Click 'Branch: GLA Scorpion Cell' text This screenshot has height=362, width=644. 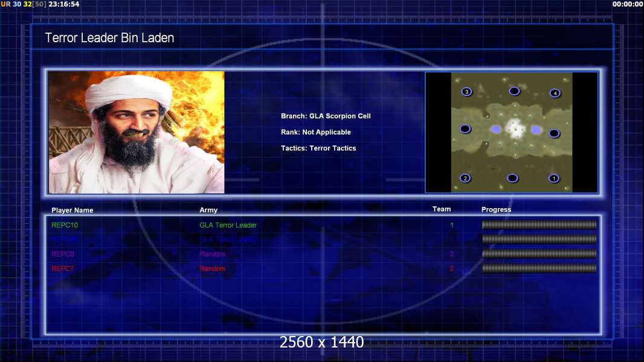pos(326,116)
